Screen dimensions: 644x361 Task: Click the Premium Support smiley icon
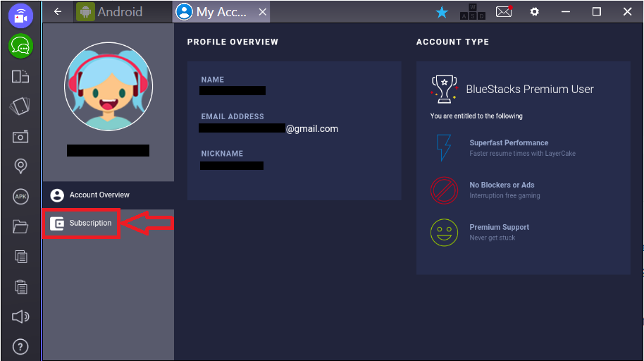pyautogui.click(x=444, y=233)
